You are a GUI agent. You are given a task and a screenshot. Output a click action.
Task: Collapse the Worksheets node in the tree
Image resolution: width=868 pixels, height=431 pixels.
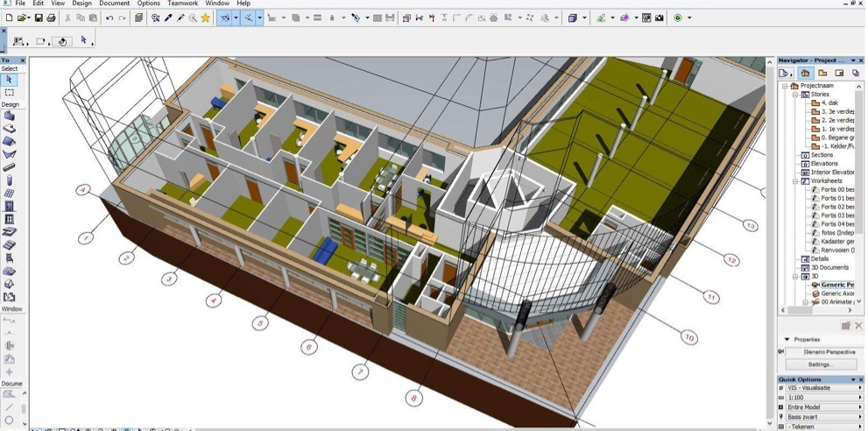pos(796,181)
